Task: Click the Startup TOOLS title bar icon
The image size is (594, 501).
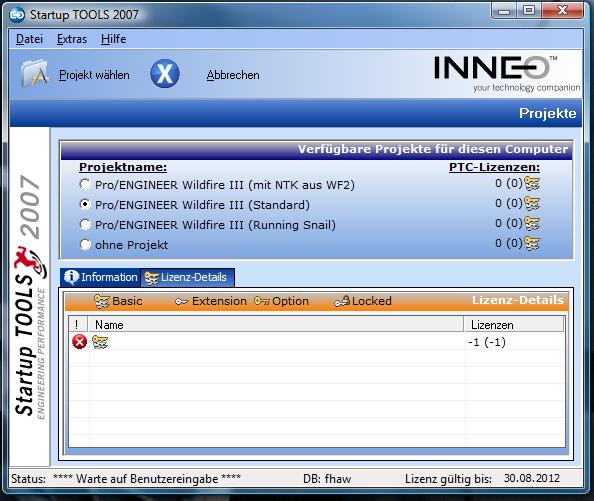Action: pos(17,15)
